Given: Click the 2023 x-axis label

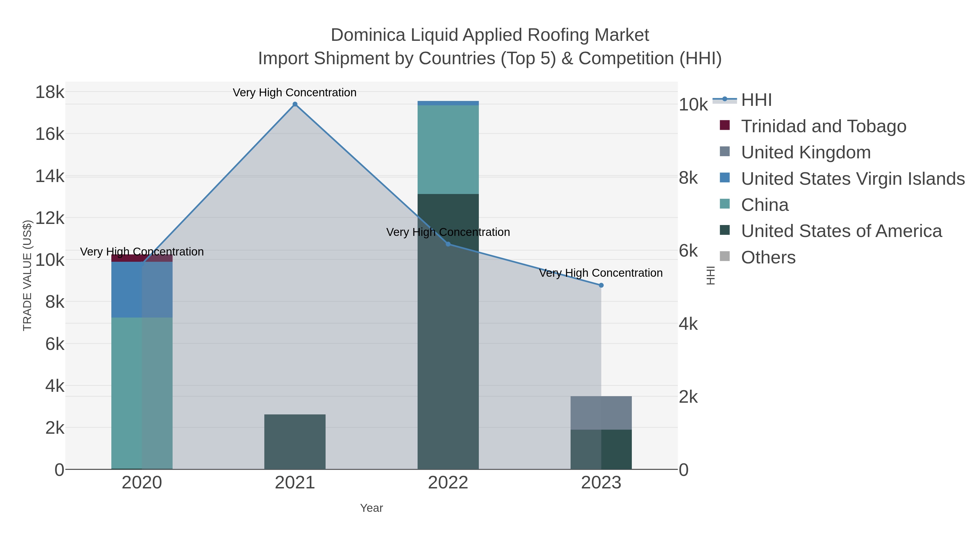Looking at the screenshot, I should pos(601,483).
